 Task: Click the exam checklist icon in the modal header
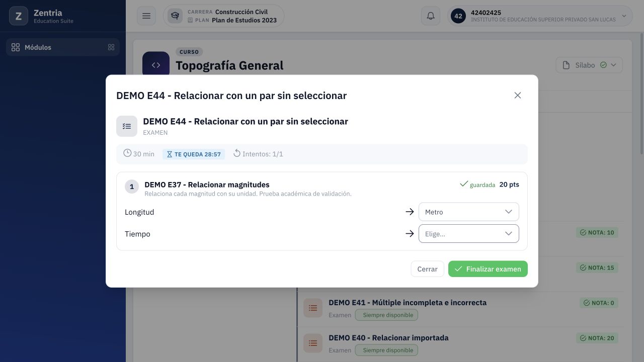pyautogui.click(x=127, y=126)
